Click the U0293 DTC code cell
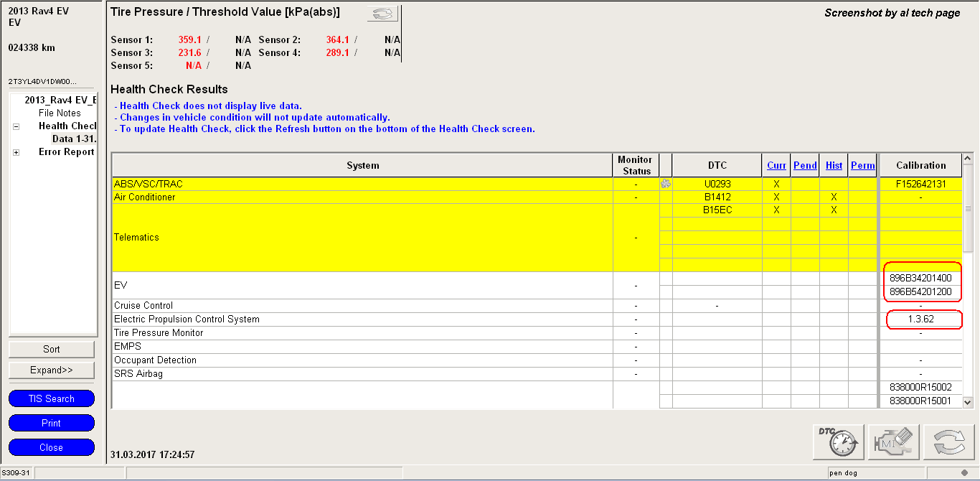Viewport: 980px width, 481px height. coord(717,185)
